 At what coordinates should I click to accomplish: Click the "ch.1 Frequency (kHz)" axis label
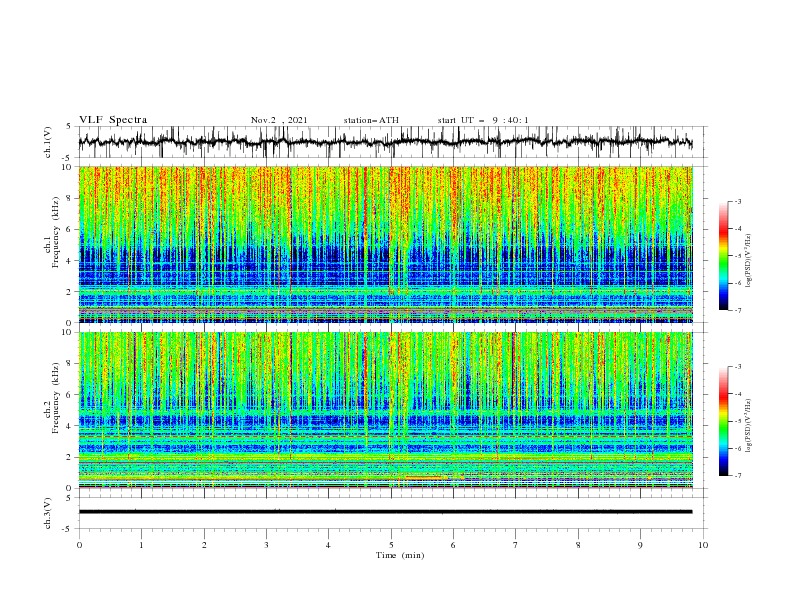pos(52,232)
